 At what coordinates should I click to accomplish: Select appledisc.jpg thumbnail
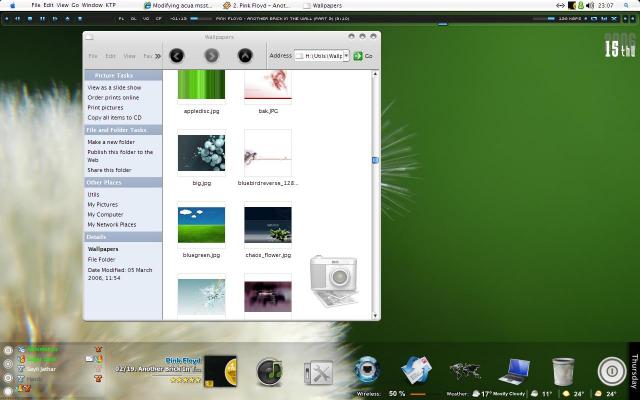(x=201, y=85)
